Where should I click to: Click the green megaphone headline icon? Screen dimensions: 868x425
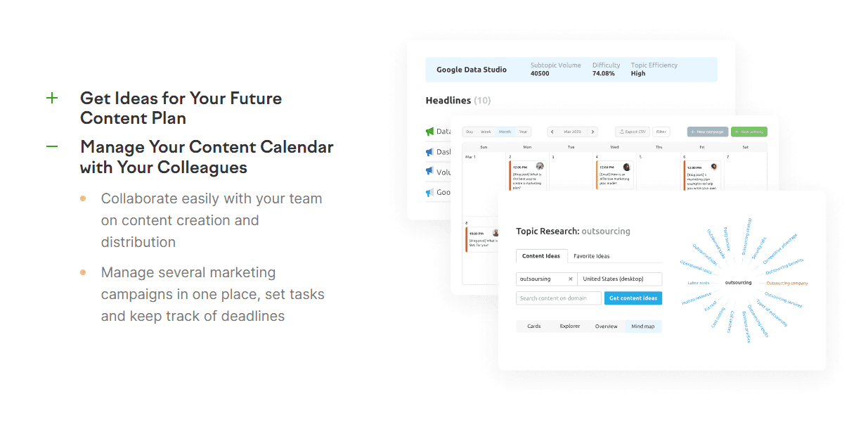coord(429,132)
